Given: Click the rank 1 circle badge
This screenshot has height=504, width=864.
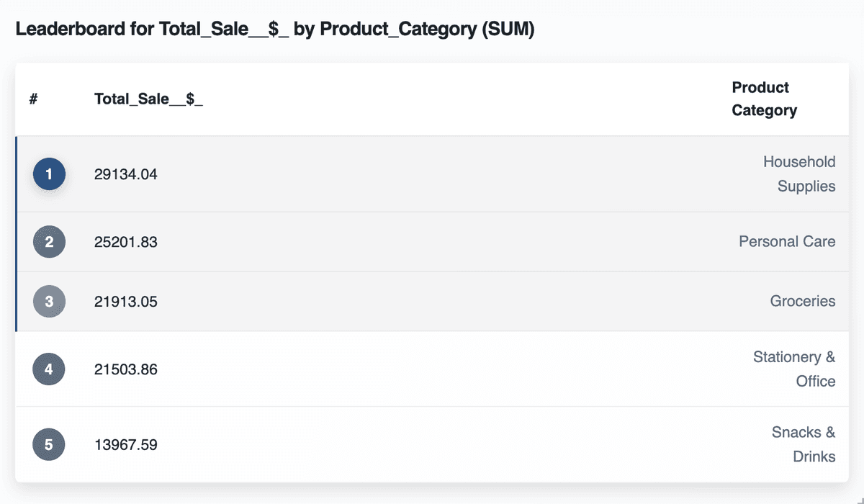Looking at the screenshot, I should click(x=49, y=174).
